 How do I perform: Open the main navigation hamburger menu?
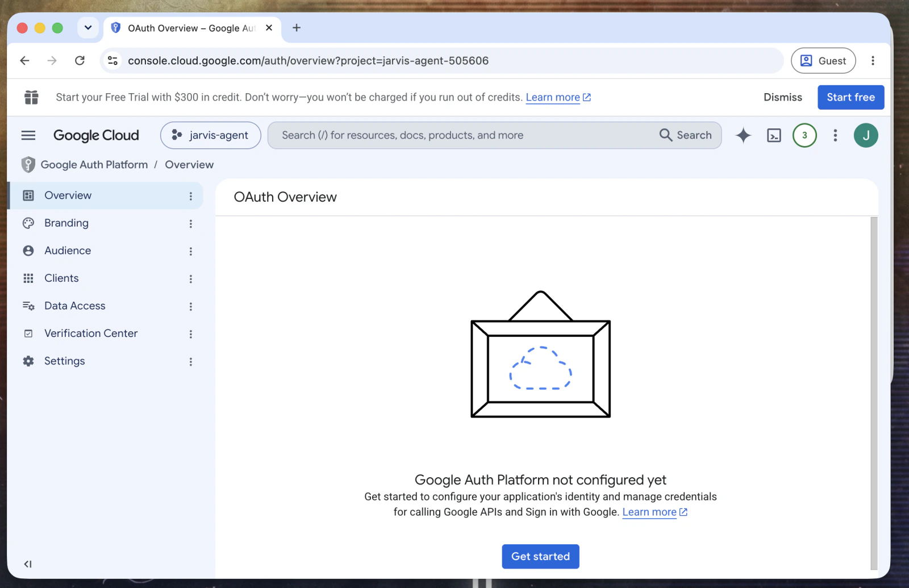28,135
